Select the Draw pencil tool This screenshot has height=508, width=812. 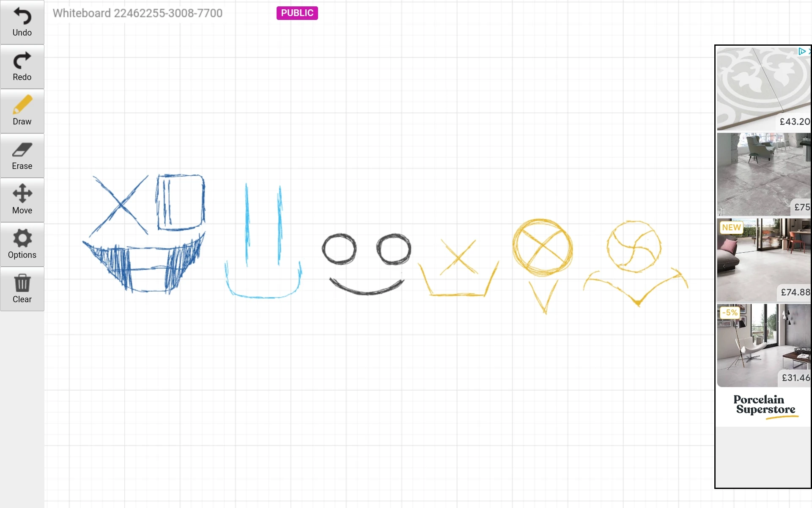(22, 105)
